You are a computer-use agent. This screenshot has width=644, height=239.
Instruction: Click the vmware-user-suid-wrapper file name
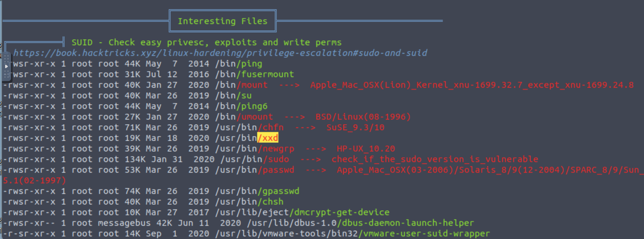point(426,233)
